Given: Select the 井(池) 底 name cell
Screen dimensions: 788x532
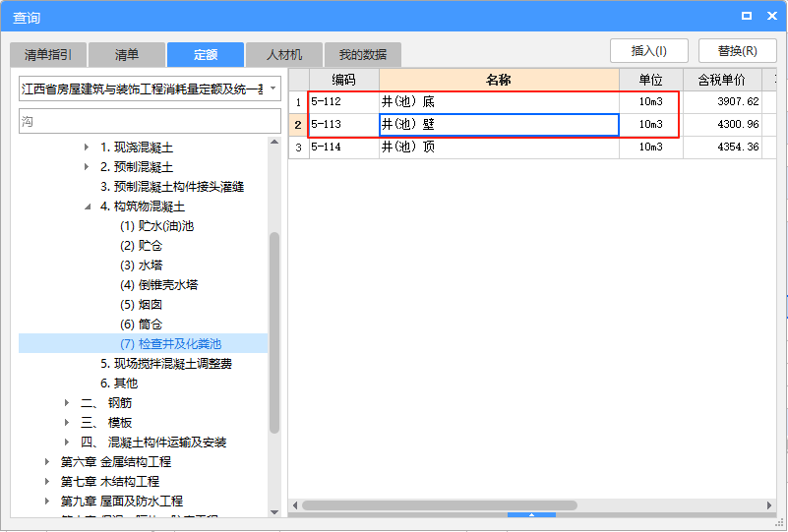Looking at the screenshot, I should pyautogui.click(x=499, y=102).
